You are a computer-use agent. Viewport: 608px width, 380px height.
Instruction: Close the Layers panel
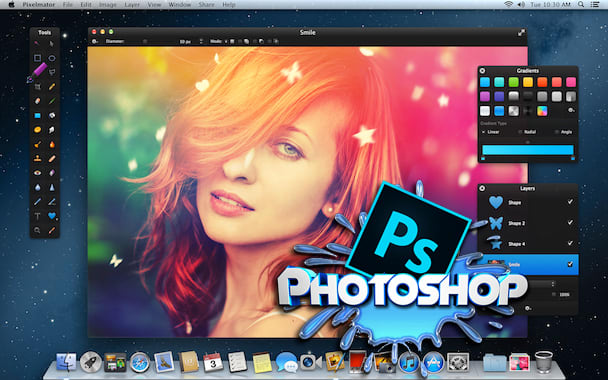[x=482, y=188]
